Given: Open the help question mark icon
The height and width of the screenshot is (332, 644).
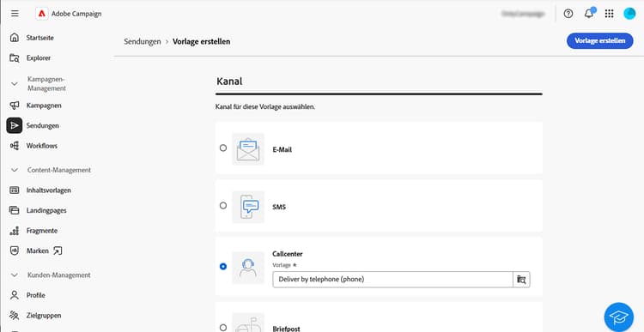Looking at the screenshot, I should click(568, 14).
